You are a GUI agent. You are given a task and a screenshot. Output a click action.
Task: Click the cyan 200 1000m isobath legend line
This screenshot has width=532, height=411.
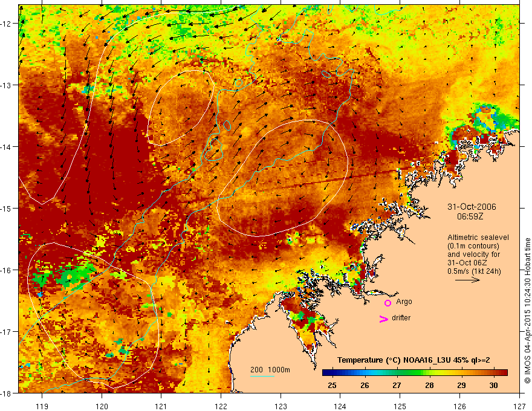pyautogui.click(x=262, y=376)
